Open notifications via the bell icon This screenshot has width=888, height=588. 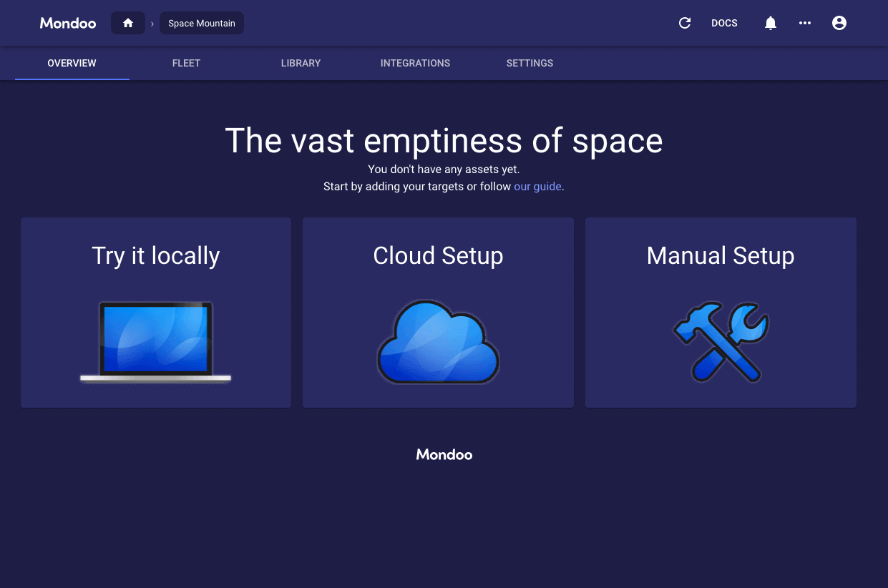[x=770, y=23]
